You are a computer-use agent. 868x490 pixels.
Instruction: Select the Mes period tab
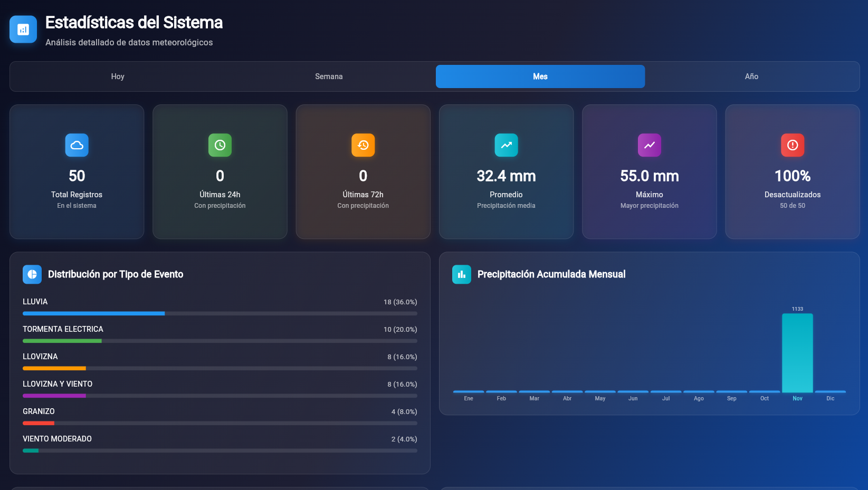point(540,76)
